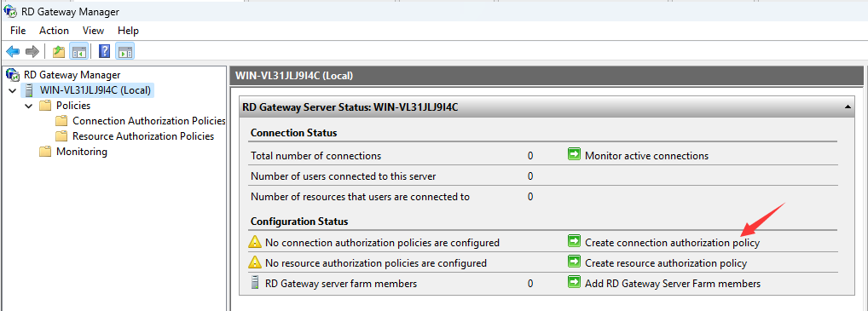Select the Monitoring tree item
The width and height of the screenshot is (868, 311).
point(82,152)
